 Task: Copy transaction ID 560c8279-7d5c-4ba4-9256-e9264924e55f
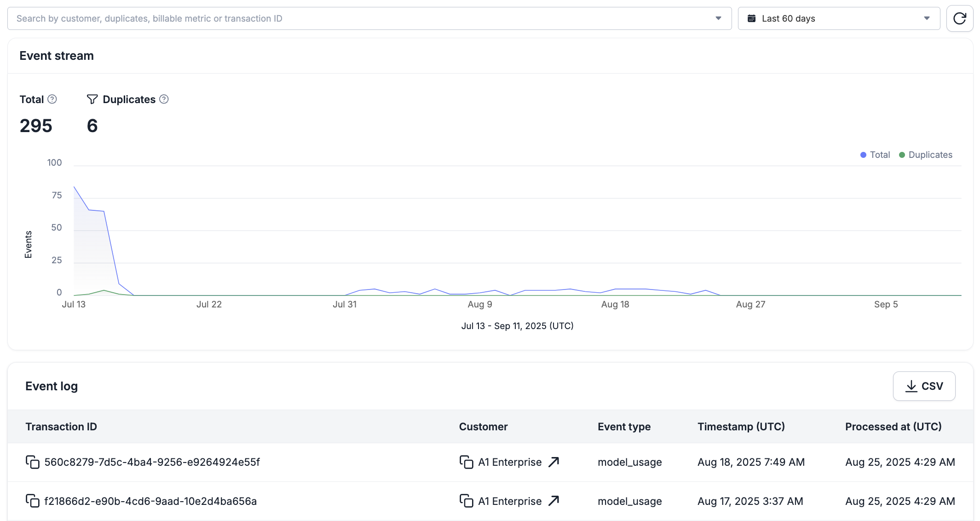(33, 462)
